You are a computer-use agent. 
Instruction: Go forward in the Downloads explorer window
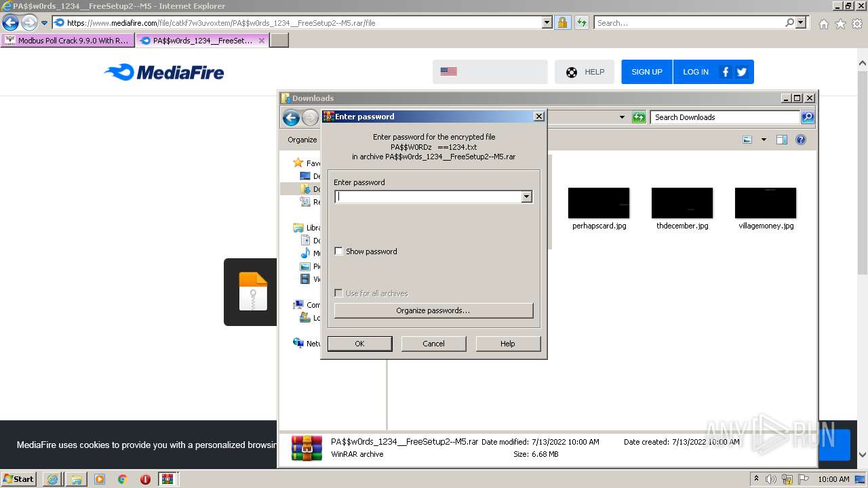(x=310, y=118)
